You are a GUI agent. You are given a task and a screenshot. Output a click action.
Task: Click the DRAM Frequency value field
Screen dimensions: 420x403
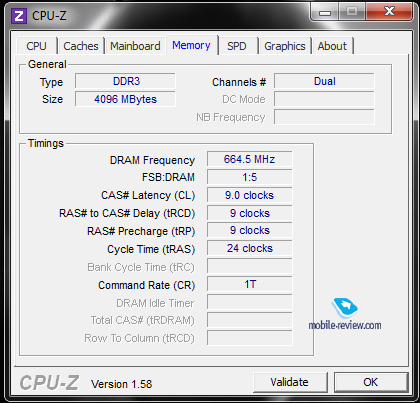(x=249, y=159)
